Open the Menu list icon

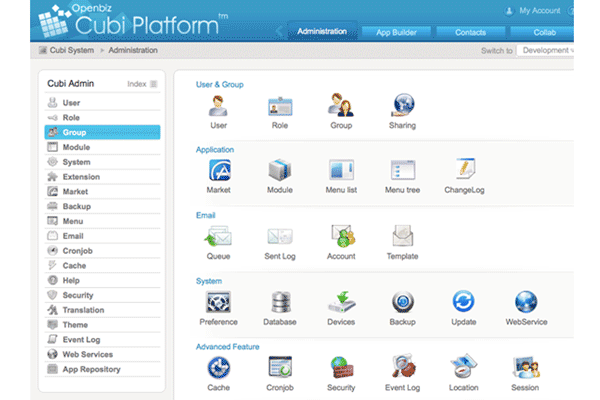(x=341, y=170)
